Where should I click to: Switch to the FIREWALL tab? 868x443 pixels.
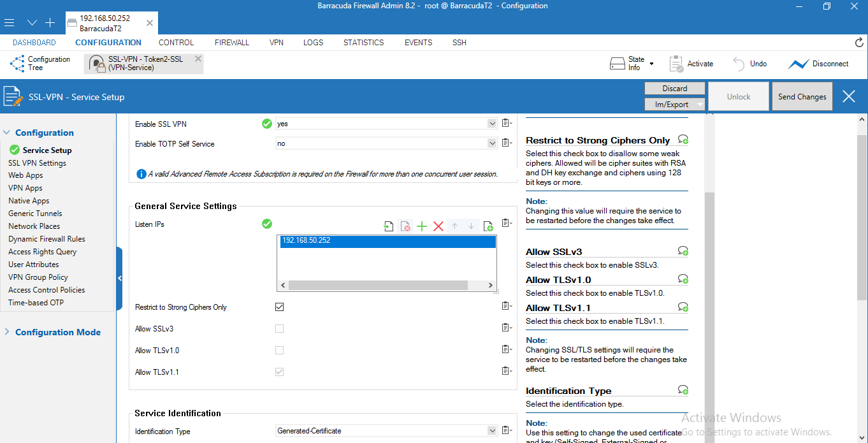(232, 43)
